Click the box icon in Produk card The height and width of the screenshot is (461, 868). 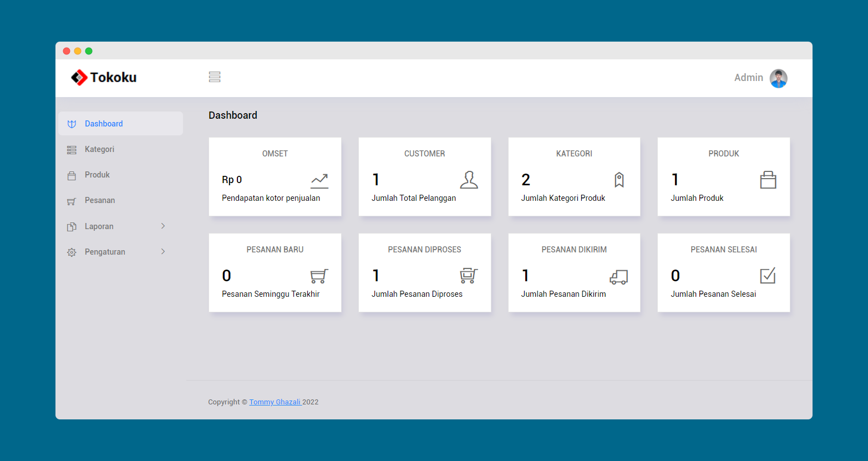tap(768, 180)
